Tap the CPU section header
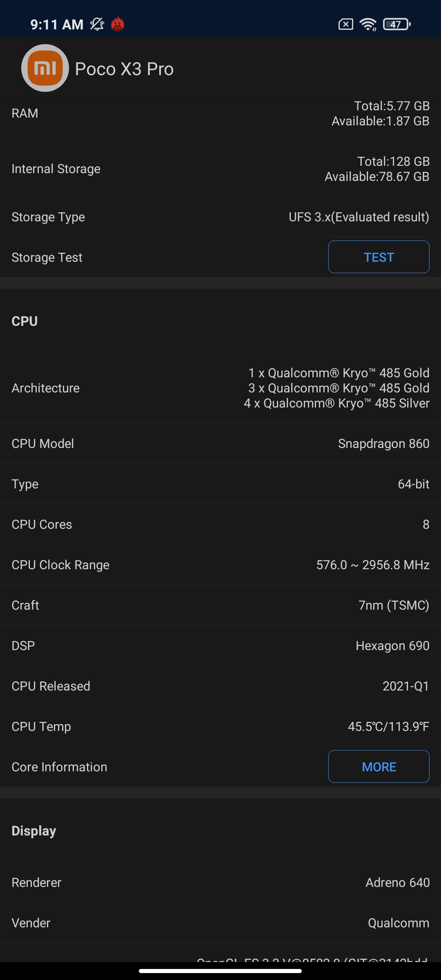 [25, 321]
